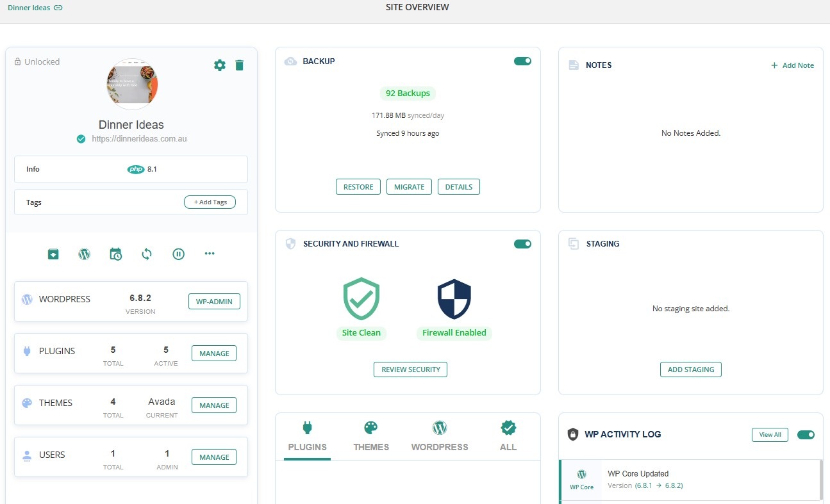Image resolution: width=830 pixels, height=504 pixels.
Task: Click the link icon beside Dinner Ideas
Action: click(58, 8)
